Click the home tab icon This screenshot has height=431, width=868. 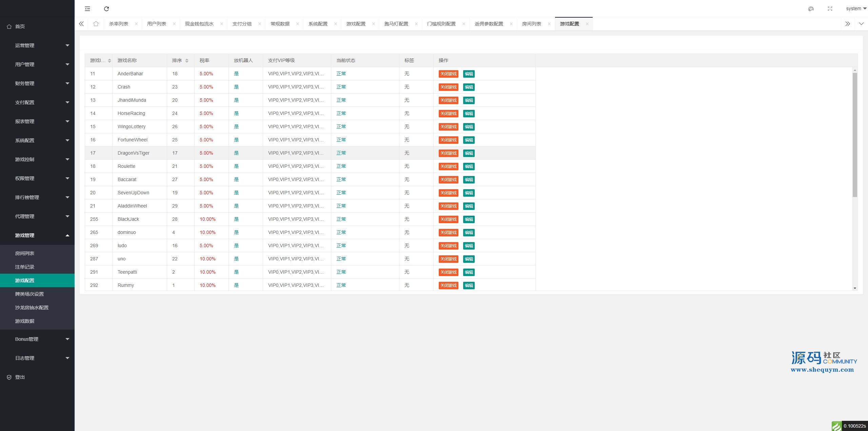point(96,24)
